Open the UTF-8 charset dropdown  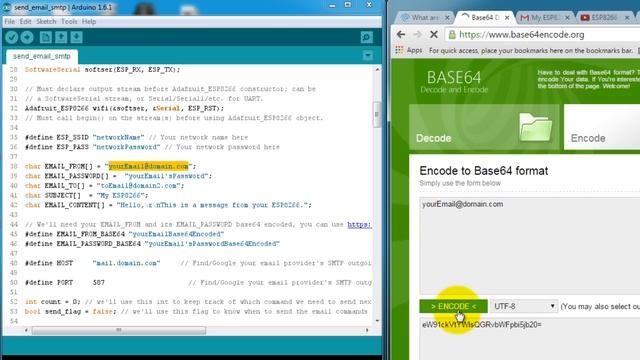click(524, 306)
